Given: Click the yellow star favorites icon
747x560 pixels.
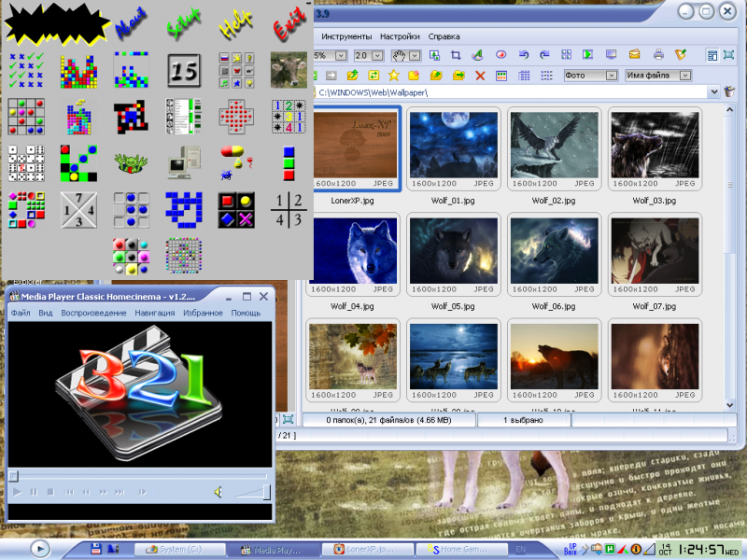Looking at the screenshot, I should [x=394, y=75].
